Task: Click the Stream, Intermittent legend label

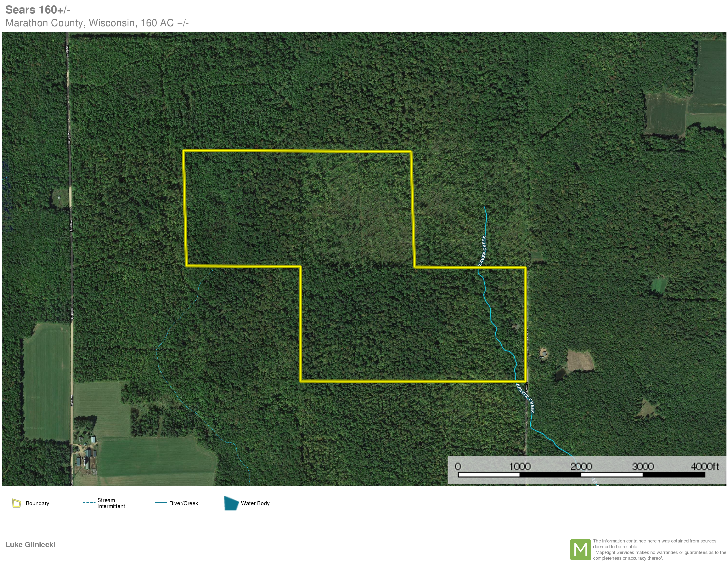Action: [x=111, y=503]
